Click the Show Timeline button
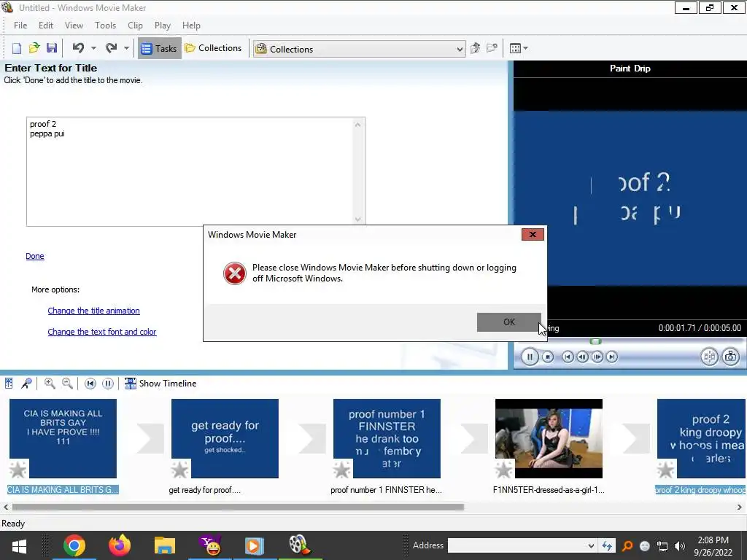This screenshot has width=747, height=560. pos(160,384)
